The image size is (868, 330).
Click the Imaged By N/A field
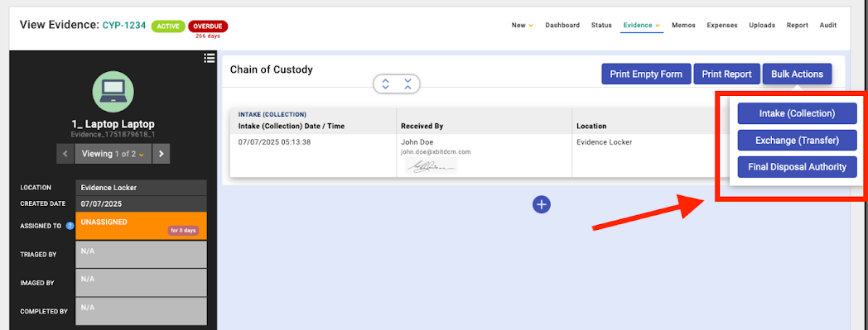coord(141,283)
